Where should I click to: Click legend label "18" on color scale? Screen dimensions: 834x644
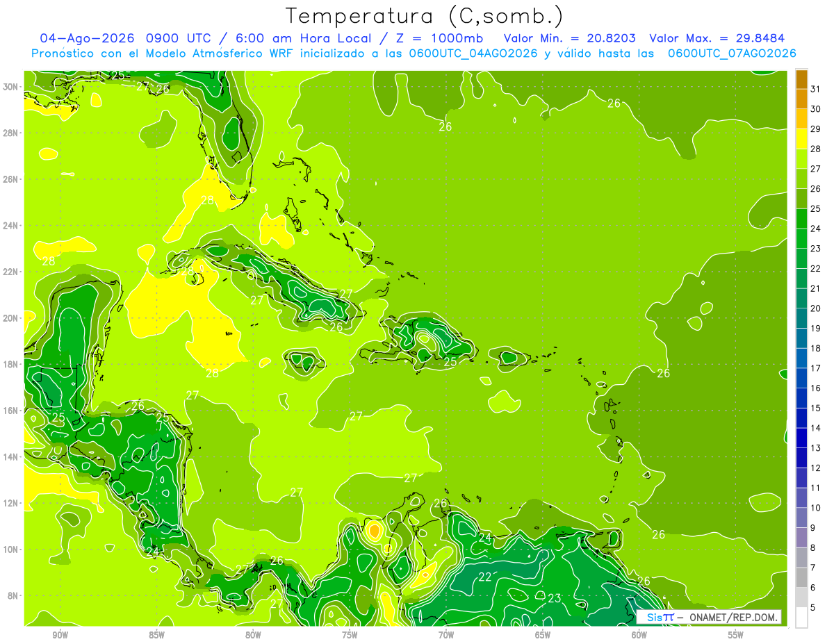click(816, 348)
